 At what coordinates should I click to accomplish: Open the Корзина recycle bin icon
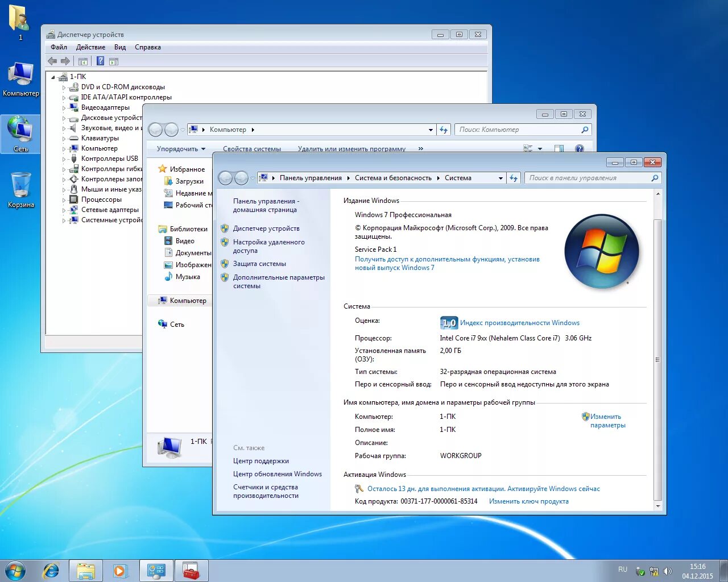click(x=21, y=190)
